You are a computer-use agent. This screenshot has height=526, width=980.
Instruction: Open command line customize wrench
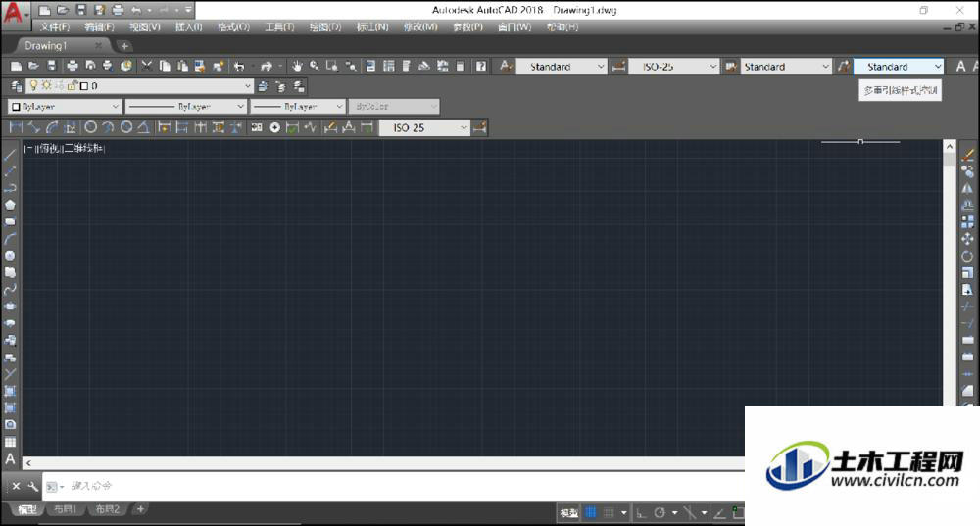point(33,486)
